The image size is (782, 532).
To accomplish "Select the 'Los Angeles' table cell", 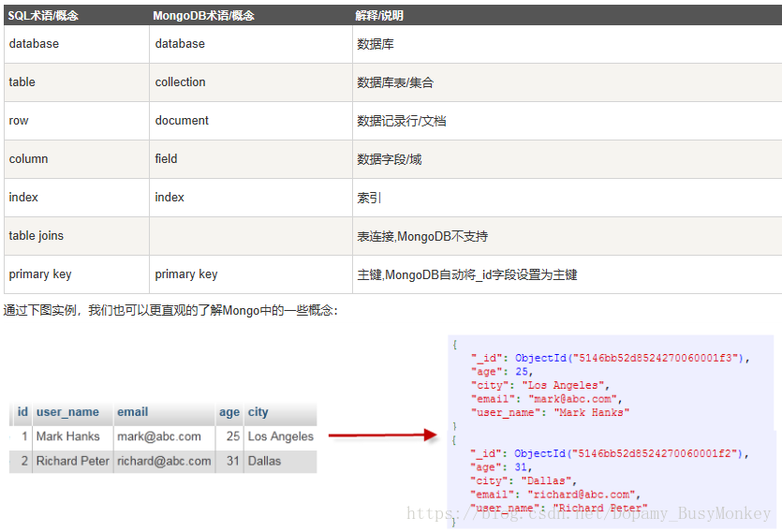I will point(281,436).
